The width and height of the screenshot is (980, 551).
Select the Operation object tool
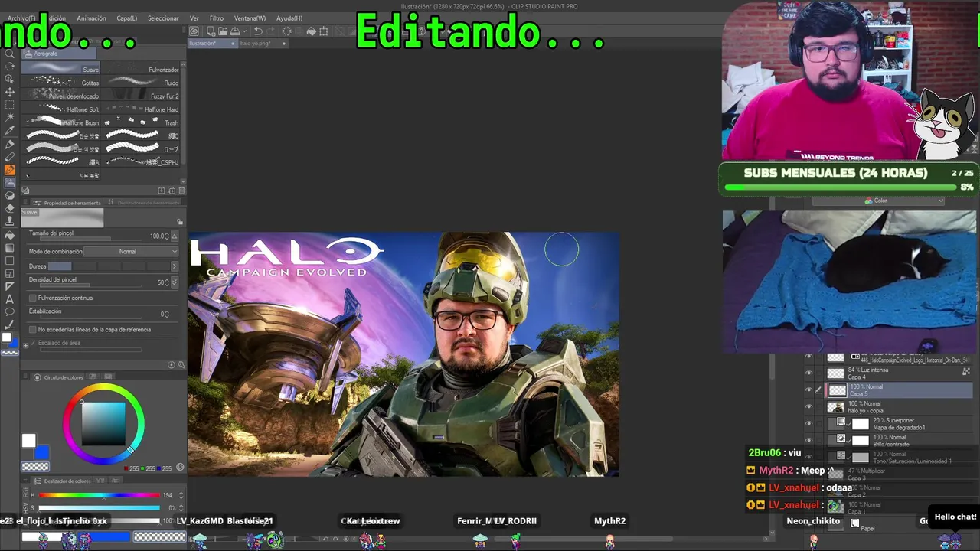tap(10, 79)
